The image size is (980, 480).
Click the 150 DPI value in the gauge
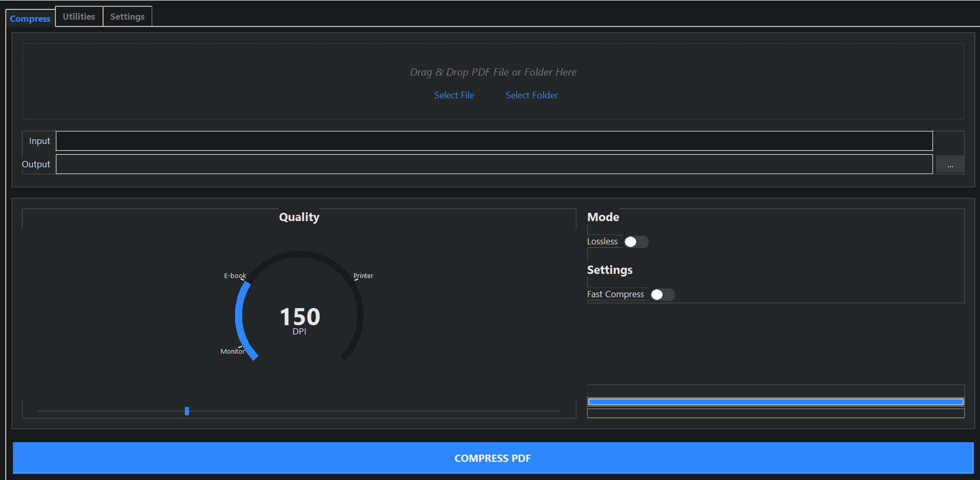[300, 317]
